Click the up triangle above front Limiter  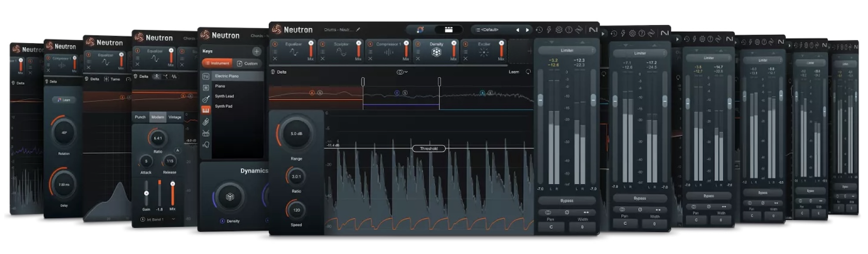(x=581, y=42)
